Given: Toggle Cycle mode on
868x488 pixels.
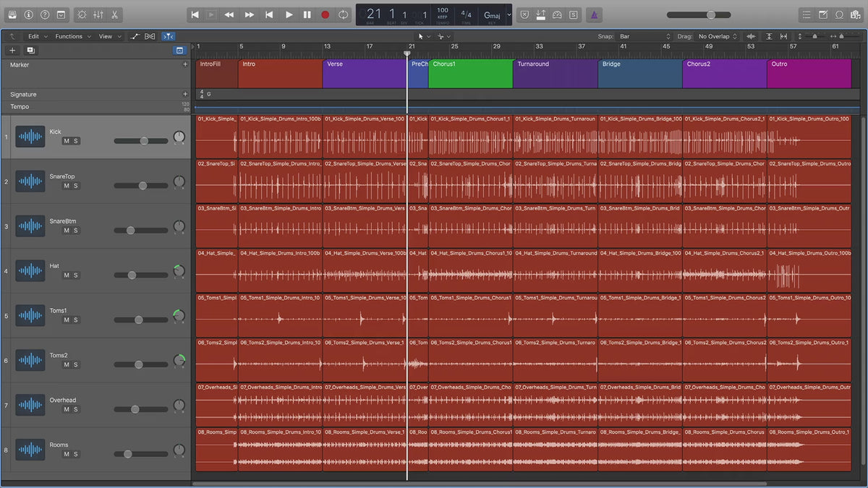Looking at the screenshot, I should click(344, 14).
